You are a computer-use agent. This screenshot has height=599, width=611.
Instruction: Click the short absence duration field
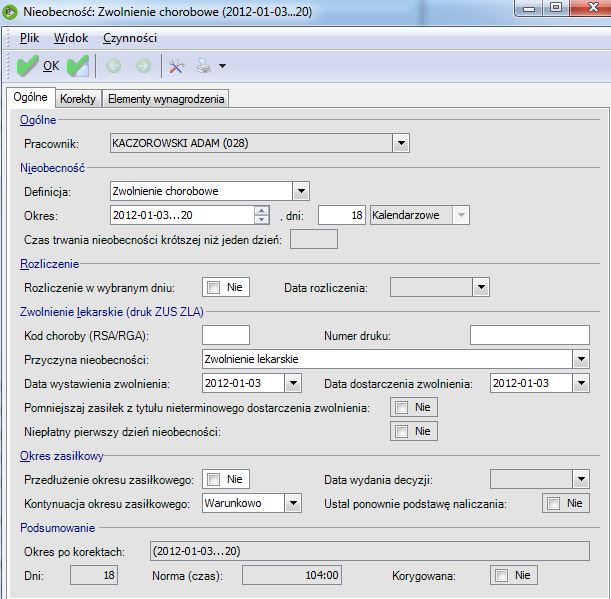(x=314, y=239)
